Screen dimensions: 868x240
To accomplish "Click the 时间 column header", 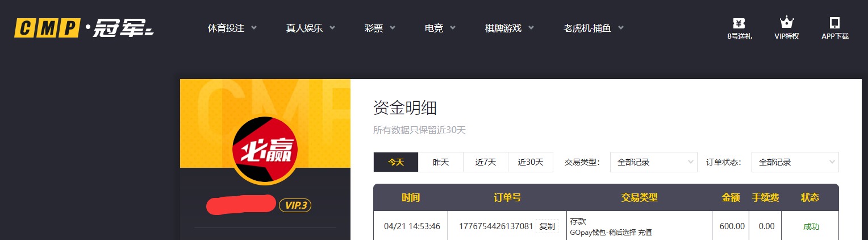I will click(411, 197).
